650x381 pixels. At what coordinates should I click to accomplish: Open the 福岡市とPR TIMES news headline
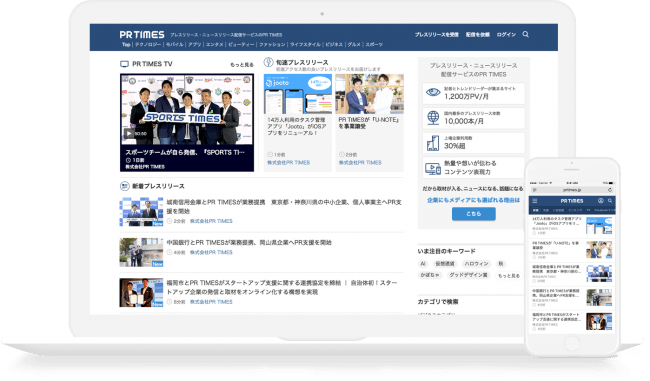(282, 287)
